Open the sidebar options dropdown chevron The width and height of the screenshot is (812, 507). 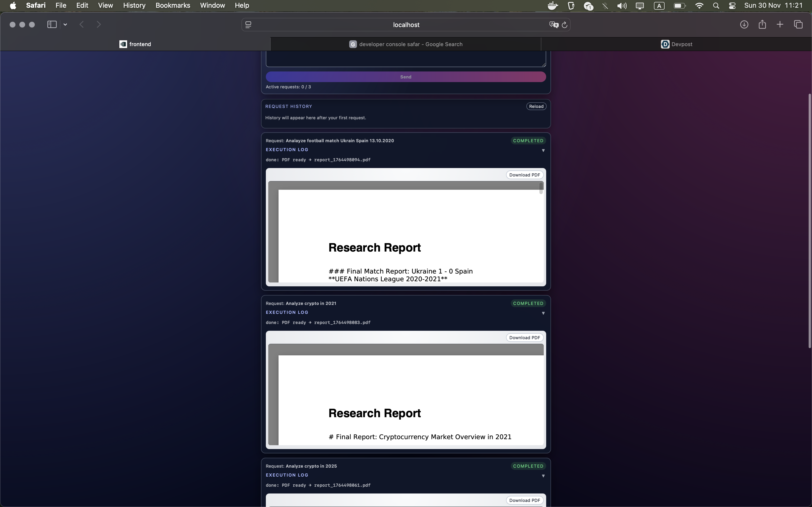point(65,24)
